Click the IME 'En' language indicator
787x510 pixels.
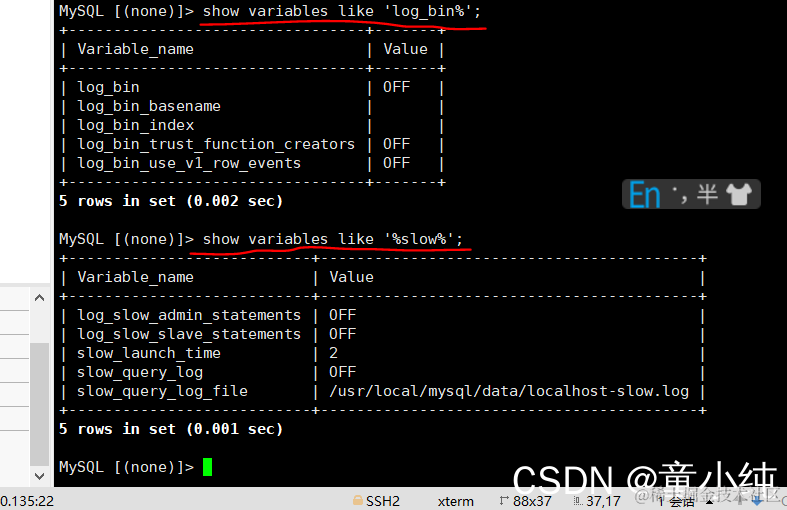[x=644, y=195]
